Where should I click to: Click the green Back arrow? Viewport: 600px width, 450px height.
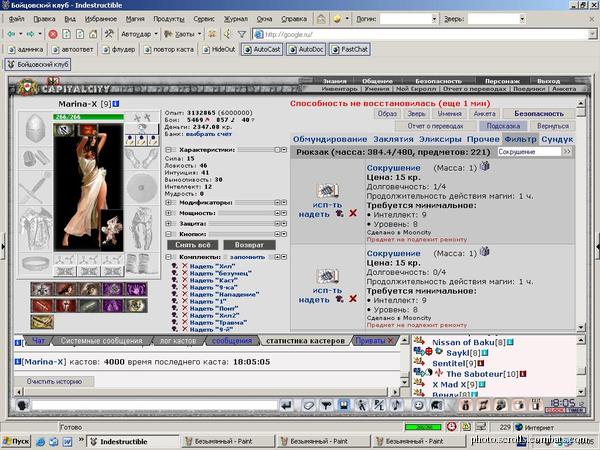coord(11,34)
